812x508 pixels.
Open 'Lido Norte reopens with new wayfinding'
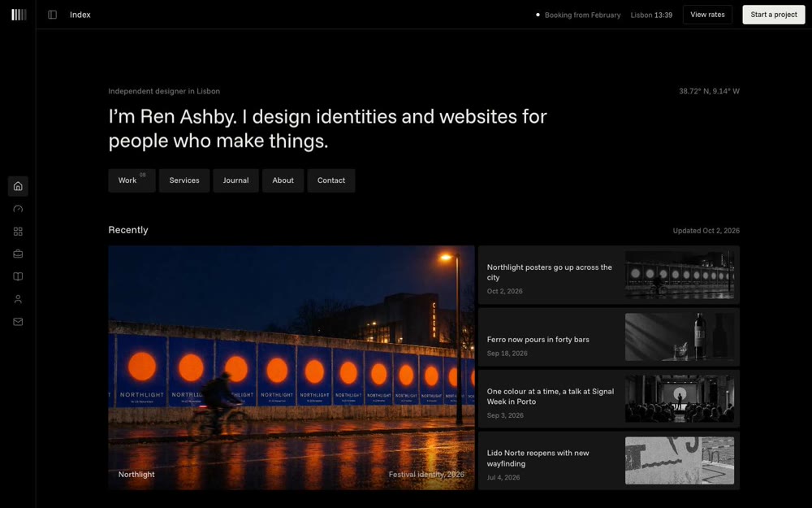[538, 458]
